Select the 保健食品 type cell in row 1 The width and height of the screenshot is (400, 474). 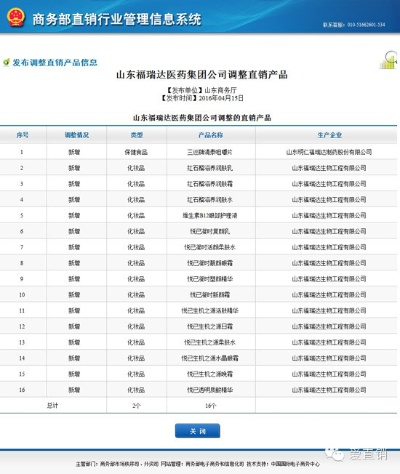pos(136,152)
